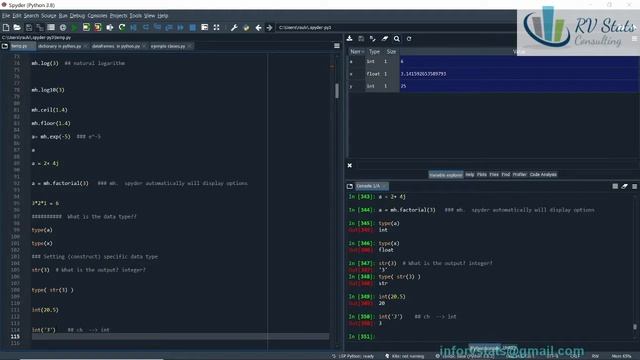
Task: Save data icon in Variable explorer
Action: point(361,39)
